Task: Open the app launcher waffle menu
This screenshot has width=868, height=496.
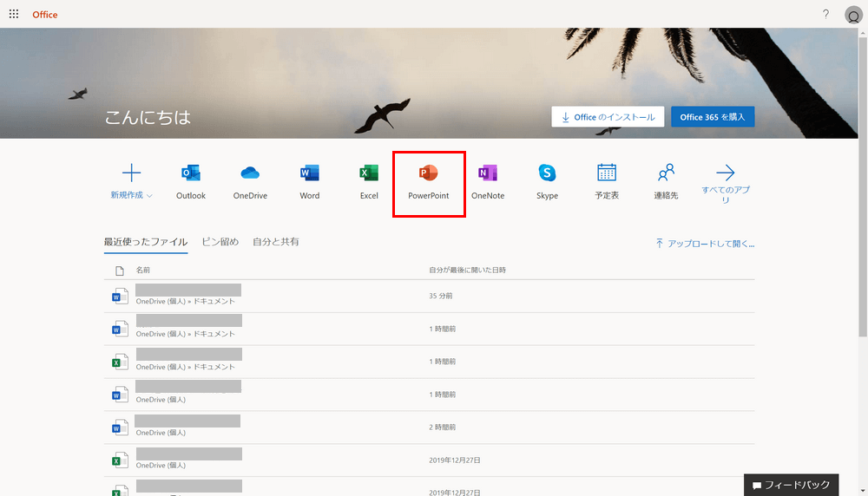Action: pyautogui.click(x=14, y=14)
